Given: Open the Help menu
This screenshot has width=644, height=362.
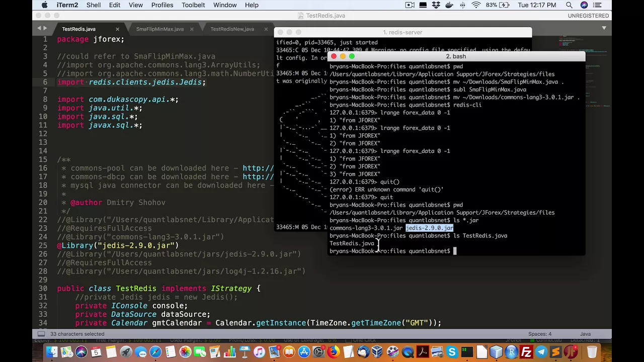Looking at the screenshot, I should click(x=252, y=5).
